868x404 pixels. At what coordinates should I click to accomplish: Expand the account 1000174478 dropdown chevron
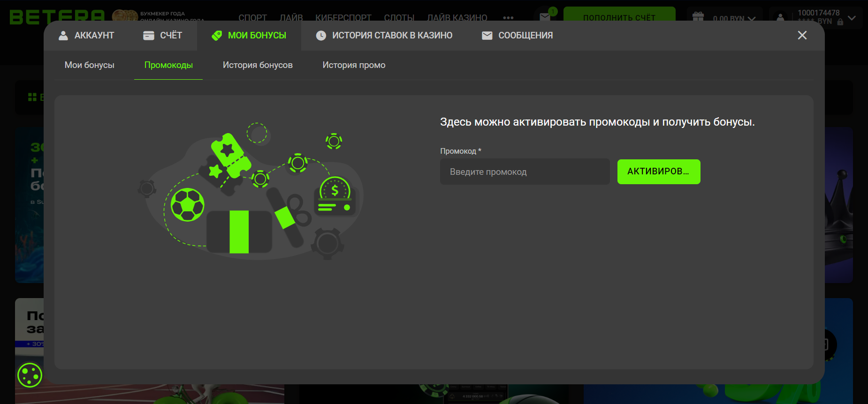[852, 18]
